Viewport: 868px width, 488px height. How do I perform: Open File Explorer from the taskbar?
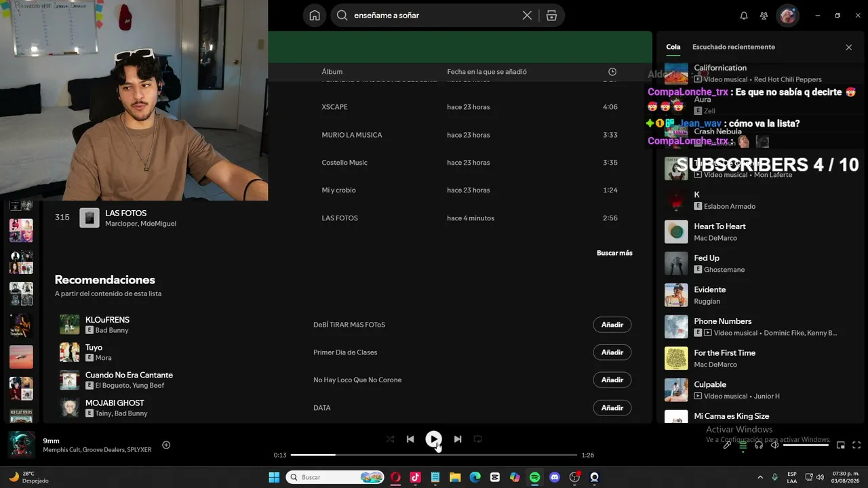[455, 477]
